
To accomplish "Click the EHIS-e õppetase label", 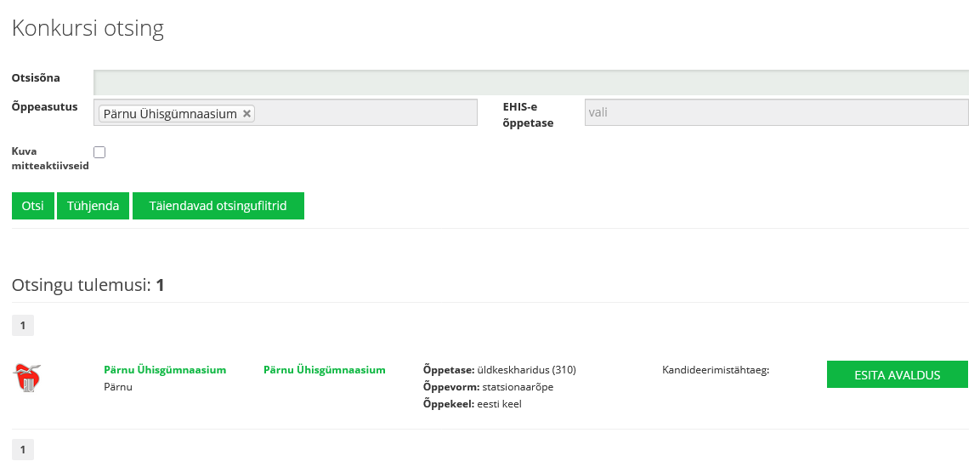I will tap(528, 115).
